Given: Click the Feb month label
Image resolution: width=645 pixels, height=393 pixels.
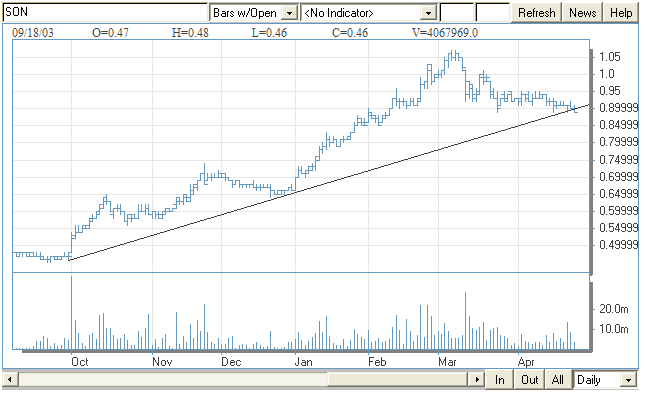Looking at the screenshot, I should (377, 362).
